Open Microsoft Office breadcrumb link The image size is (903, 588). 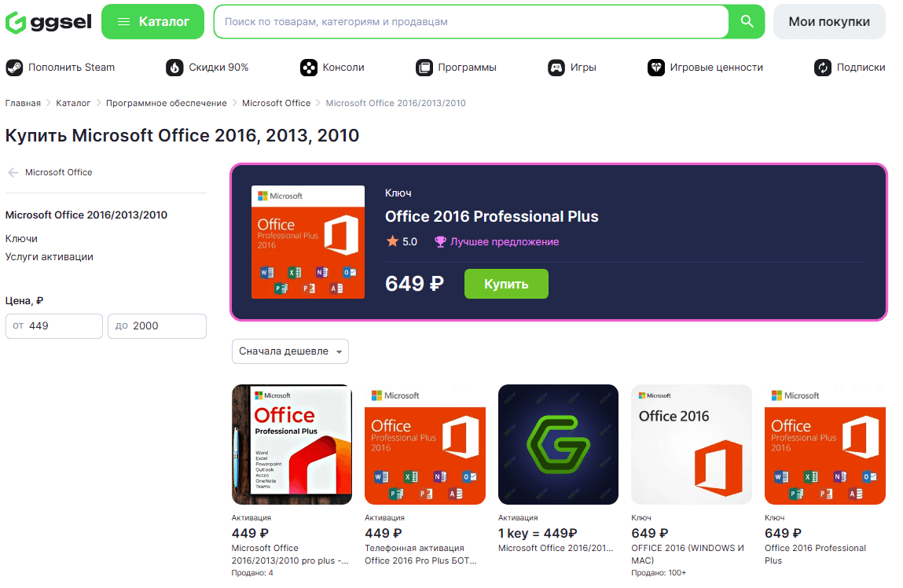pos(276,103)
